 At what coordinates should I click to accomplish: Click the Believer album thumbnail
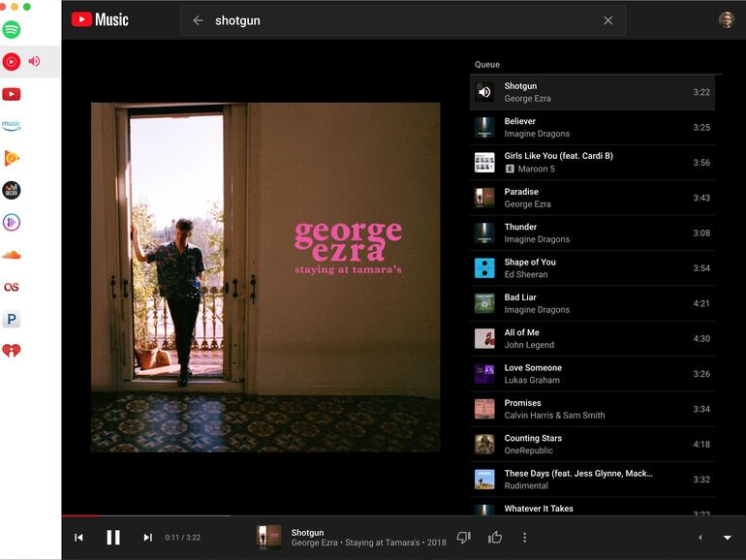[484, 128]
